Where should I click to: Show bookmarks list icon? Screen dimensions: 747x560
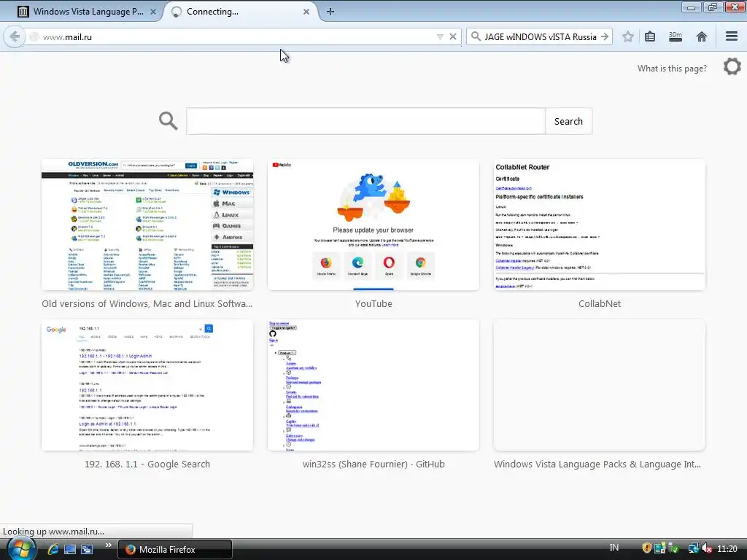(650, 36)
